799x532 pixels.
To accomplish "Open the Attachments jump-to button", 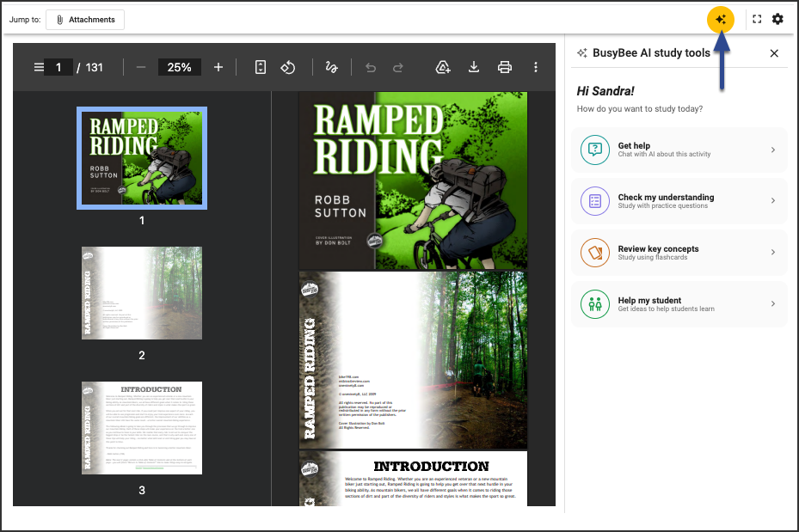I will coord(85,20).
